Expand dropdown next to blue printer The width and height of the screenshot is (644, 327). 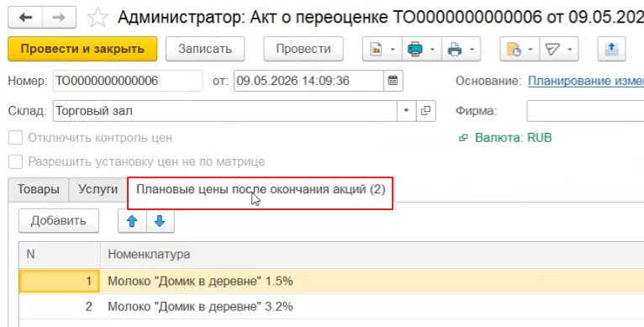click(x=472, y=50)
